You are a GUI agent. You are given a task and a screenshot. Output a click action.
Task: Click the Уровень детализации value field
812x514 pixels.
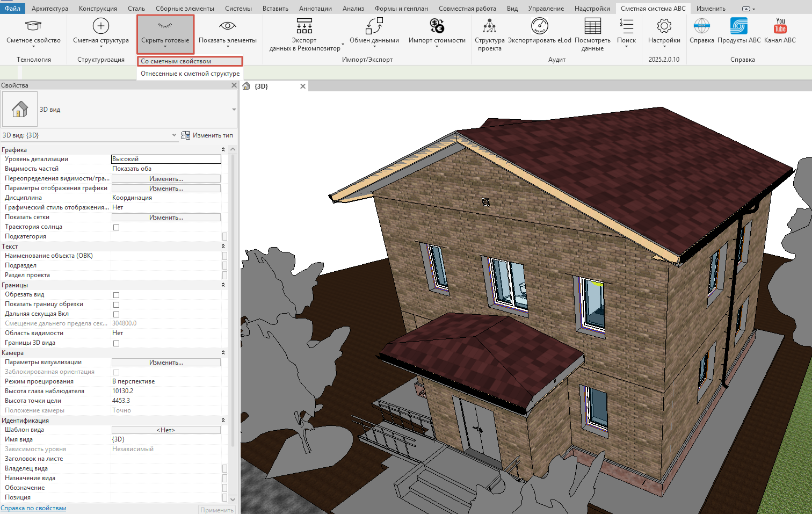166,159
